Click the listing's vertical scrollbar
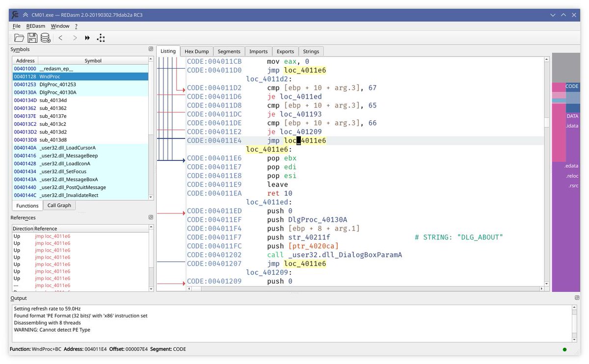 [546, 172]
